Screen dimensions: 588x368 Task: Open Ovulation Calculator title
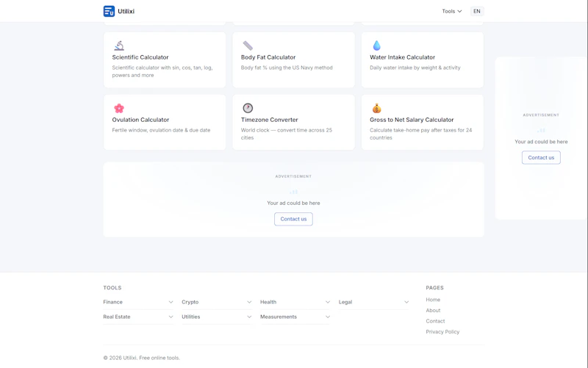click(x=140, y=120)
